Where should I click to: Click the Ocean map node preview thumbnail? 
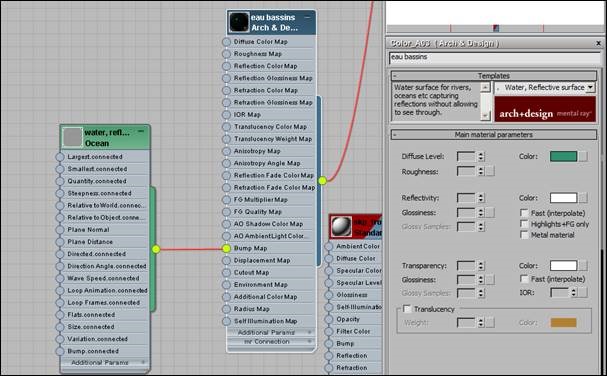[x=72, y=137]
